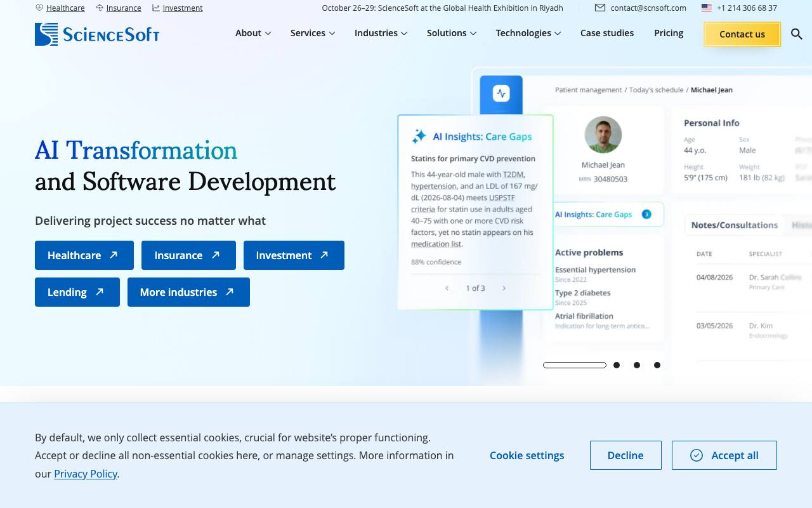Screen dimensions: 812x508
Task: Click the check circle icon in Accept all
Action: 697,455
